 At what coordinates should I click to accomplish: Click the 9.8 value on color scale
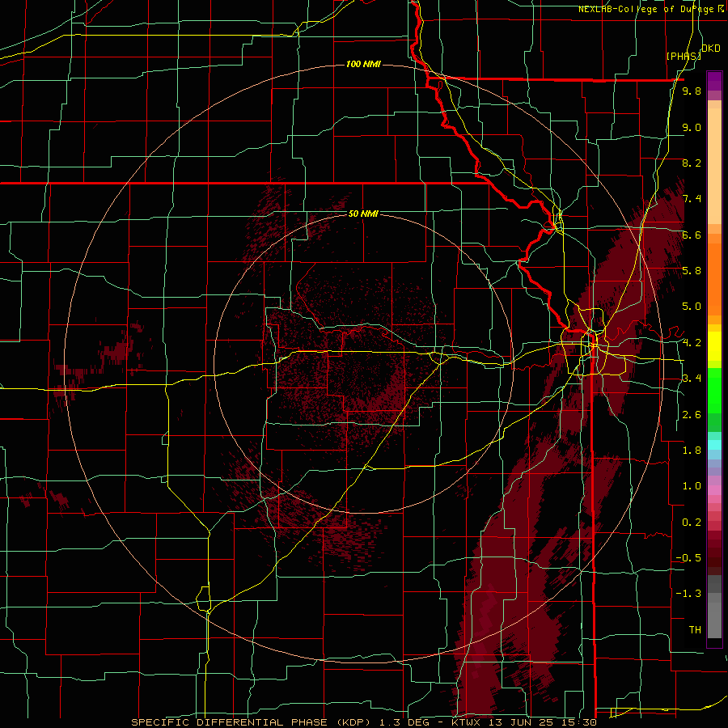[x=692, y=91]
